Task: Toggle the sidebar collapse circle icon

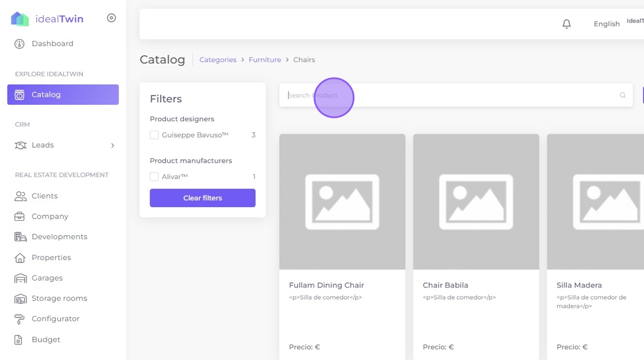Action: (x=112, y=18)
